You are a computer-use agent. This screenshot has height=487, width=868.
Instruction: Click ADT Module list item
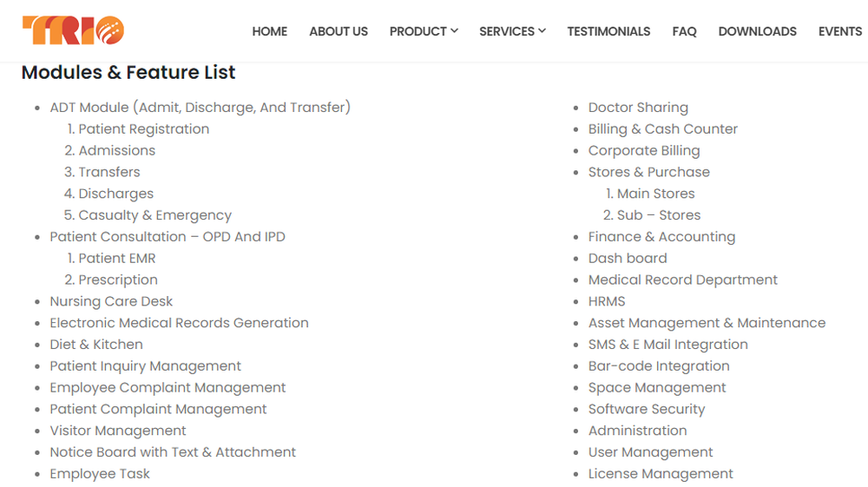coord(201,108)
